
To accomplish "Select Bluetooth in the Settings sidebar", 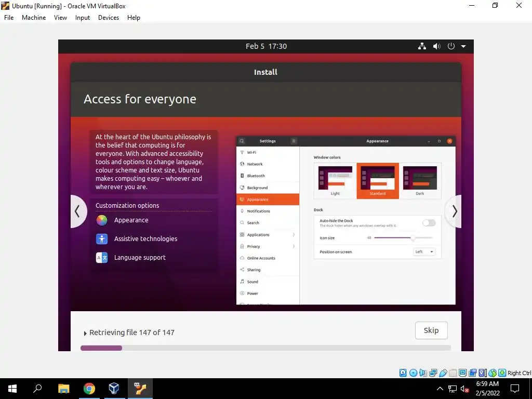I will coord(268,176).
